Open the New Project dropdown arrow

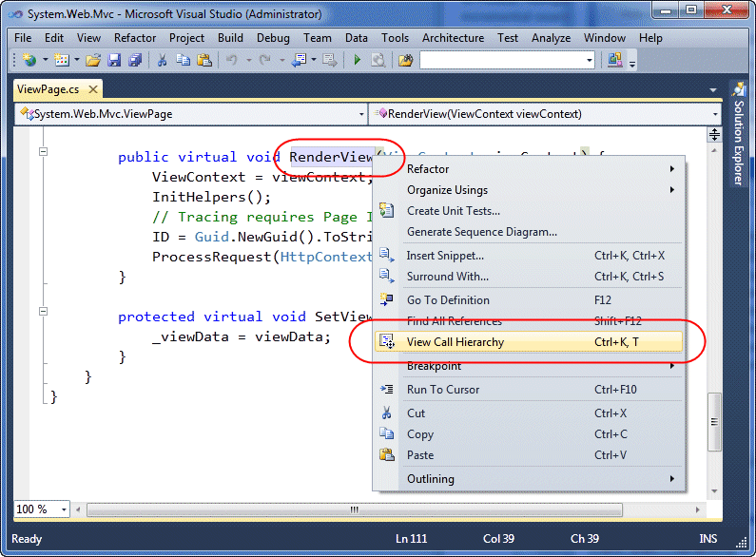click(x=46, y=60)
